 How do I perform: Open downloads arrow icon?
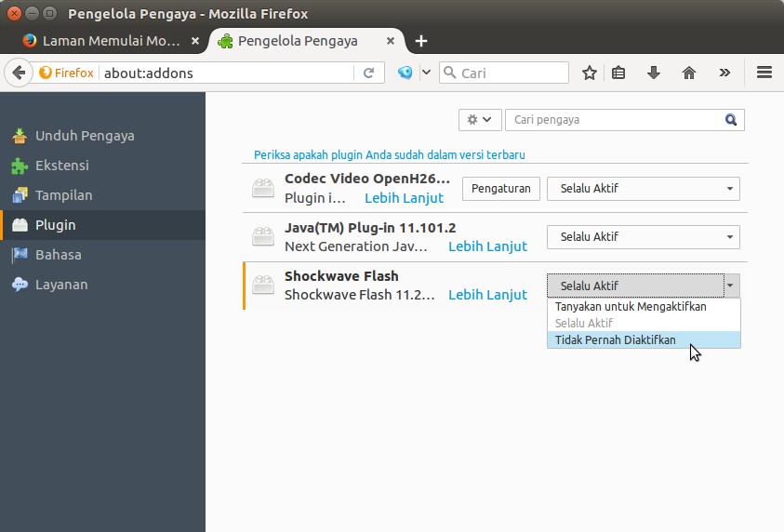tap(654, 73)
